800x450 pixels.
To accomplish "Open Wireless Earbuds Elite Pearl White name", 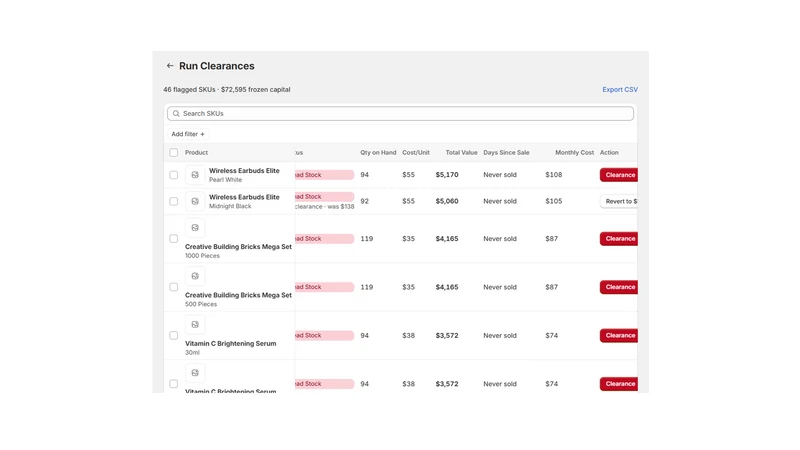I will (244, 171).
